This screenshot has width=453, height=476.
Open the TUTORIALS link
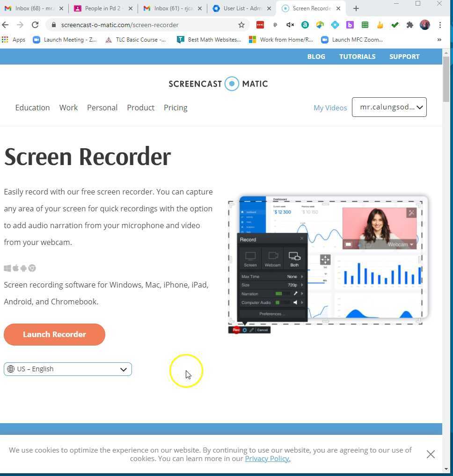[x=357, y=57]
